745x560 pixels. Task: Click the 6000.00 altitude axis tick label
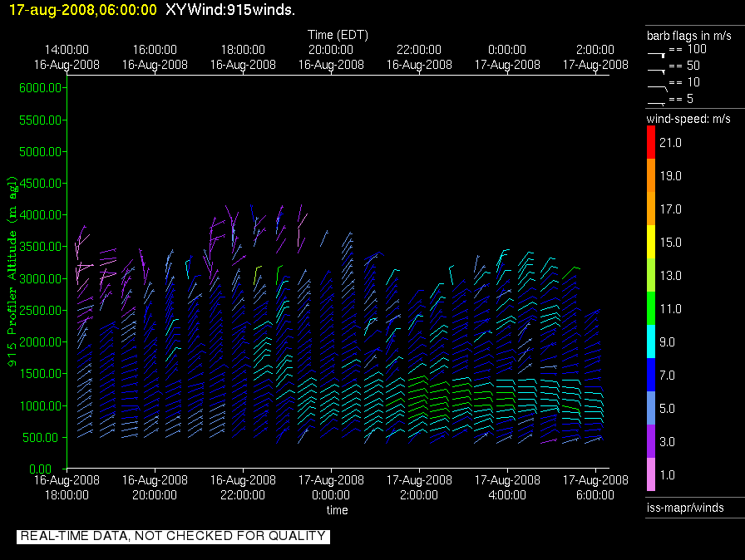pos(40,88)
